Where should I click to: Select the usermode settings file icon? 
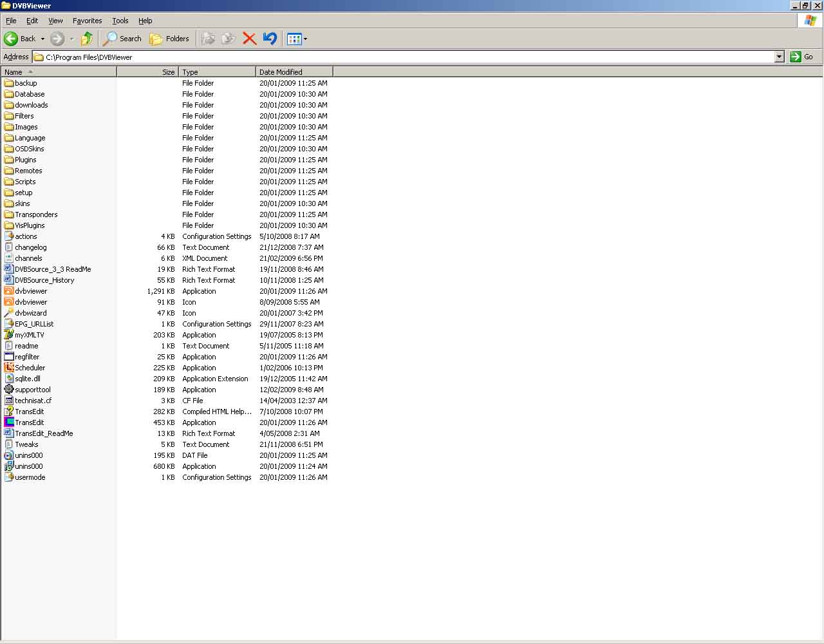click(9, 477)
